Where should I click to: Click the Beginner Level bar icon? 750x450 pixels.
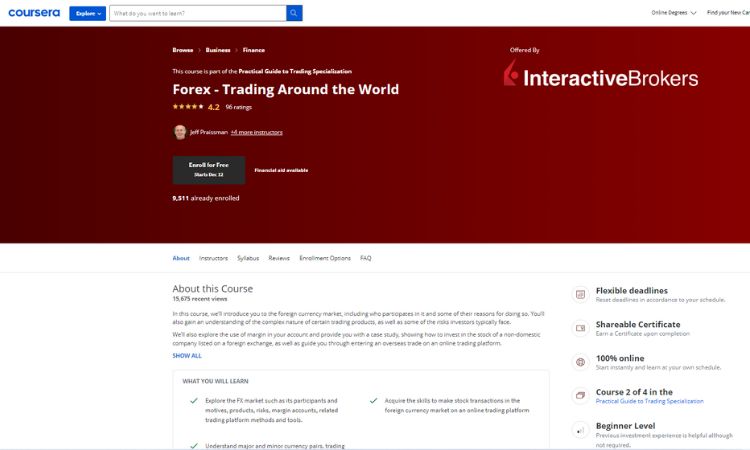coord(580,430)
